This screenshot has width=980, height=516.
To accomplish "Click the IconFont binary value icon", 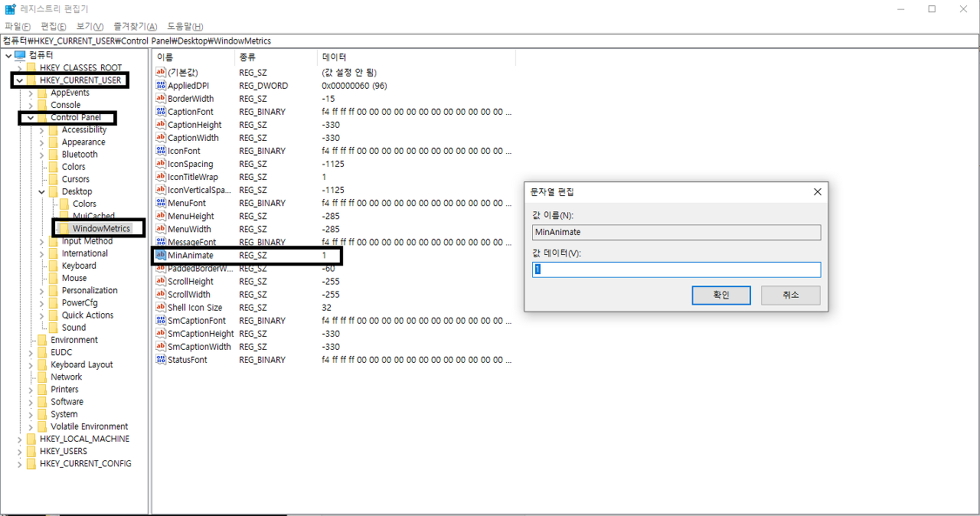I will 161,151.
